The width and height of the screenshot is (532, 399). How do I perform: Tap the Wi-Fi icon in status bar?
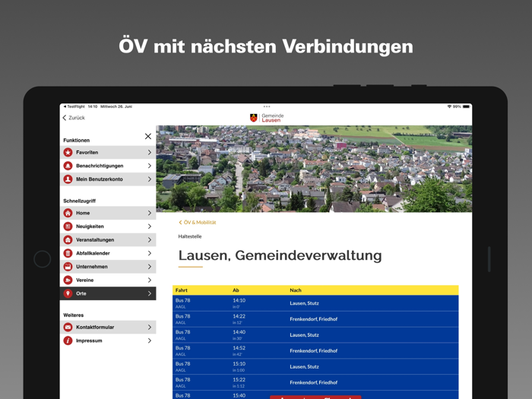449,106
